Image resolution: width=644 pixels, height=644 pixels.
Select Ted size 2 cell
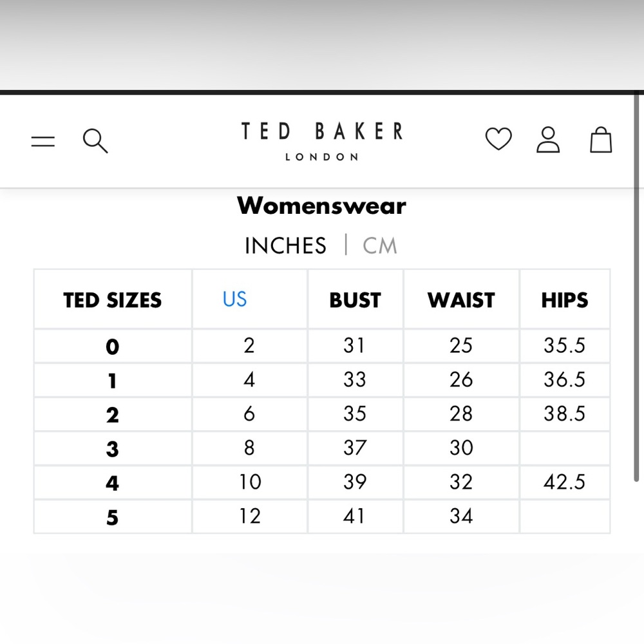[113, 415]
